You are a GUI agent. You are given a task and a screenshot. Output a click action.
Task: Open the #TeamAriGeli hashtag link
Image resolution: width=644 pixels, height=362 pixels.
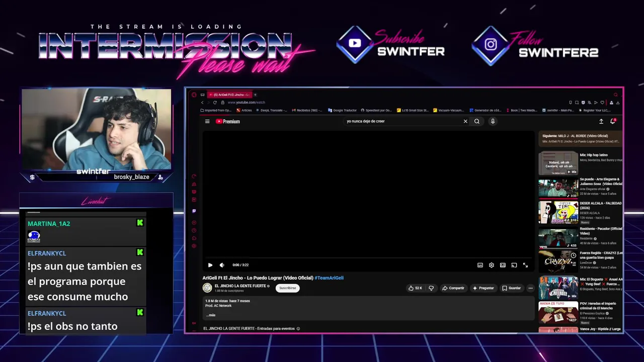click(x=329, y=278)
